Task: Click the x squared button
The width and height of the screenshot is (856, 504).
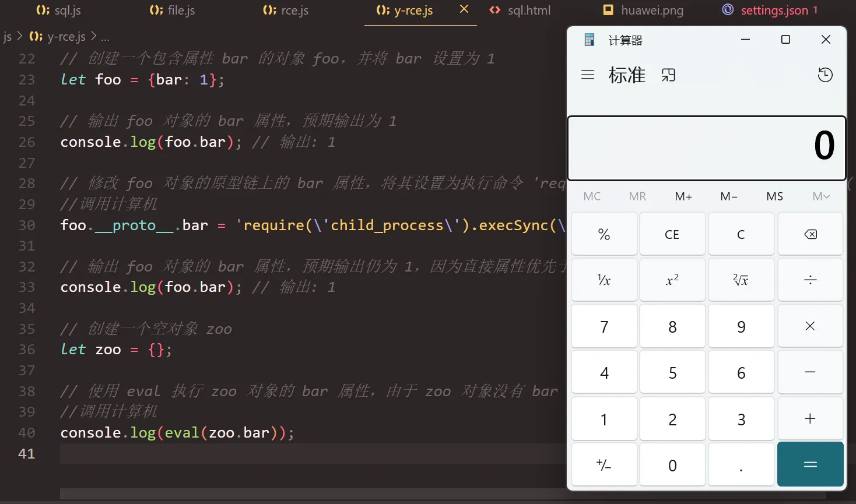Action: [x=672, y=280]
